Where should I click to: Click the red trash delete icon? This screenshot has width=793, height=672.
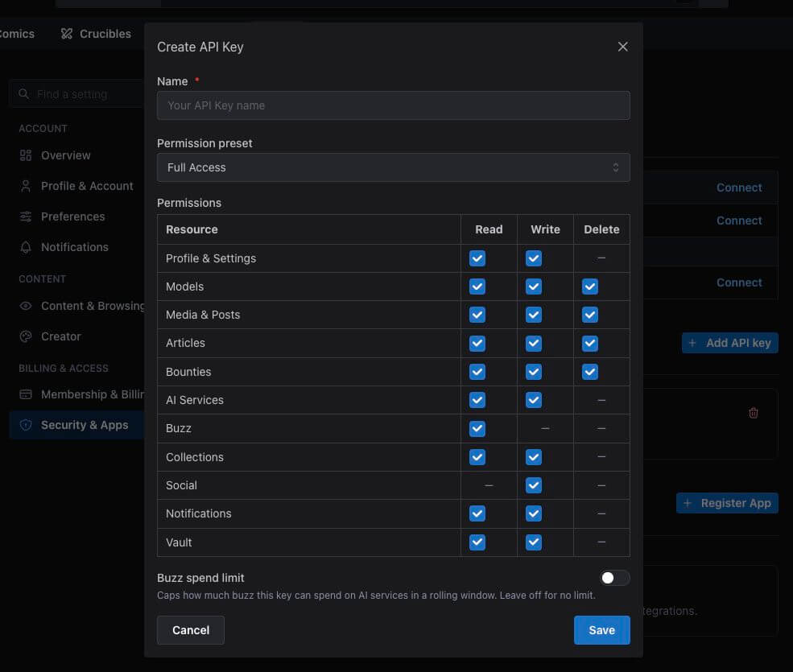click(x=753, y=413)
